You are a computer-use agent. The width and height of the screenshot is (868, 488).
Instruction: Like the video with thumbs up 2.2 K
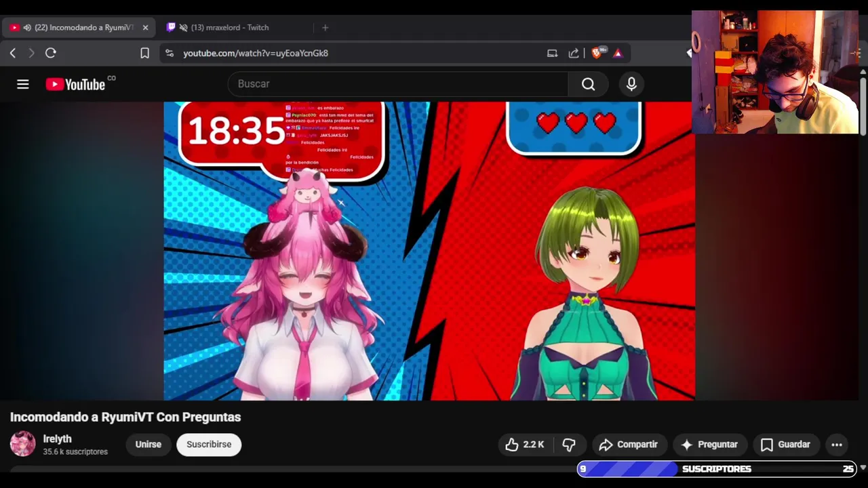[526, 445]
